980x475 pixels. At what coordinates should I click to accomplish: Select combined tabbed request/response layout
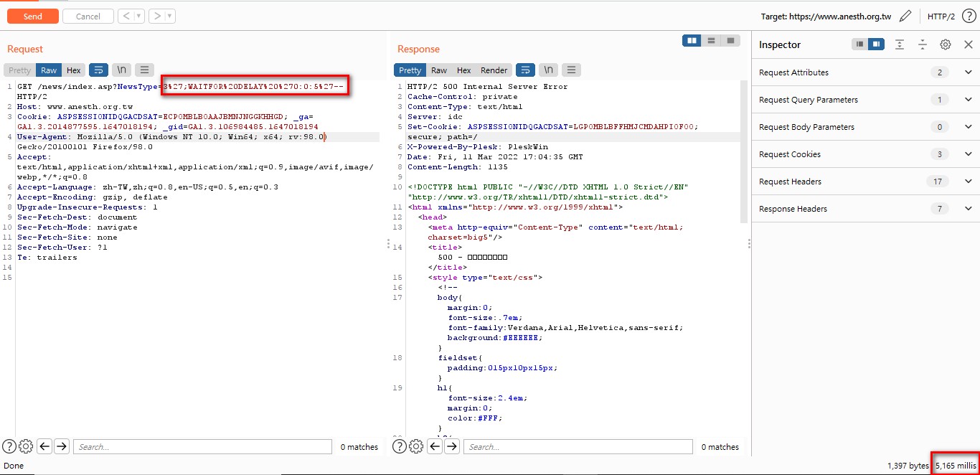pyautogui.click(x=730, y=41)
